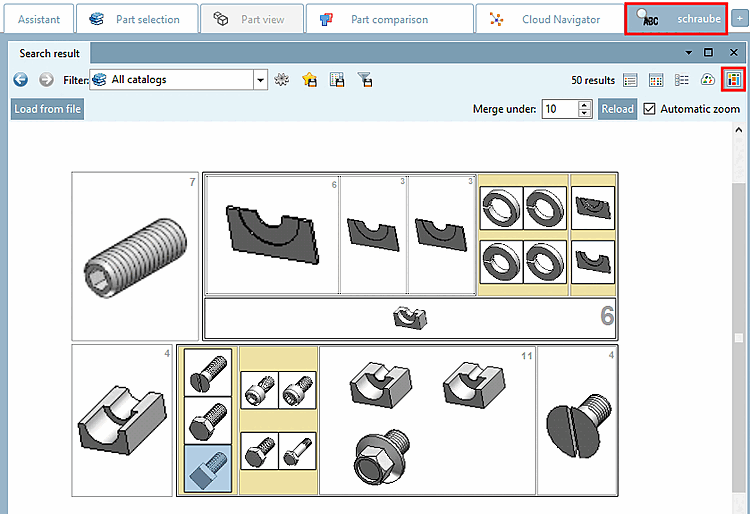Select the large dark clamp plate thumbnail
This screenshot has width=750, height=514.
click(x=272, y=235)
